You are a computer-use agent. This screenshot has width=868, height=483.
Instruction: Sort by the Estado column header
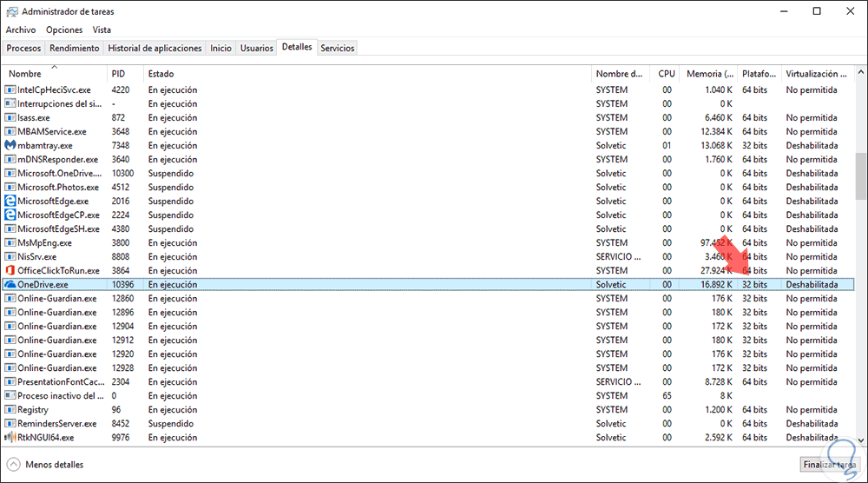tap(367, 74)
